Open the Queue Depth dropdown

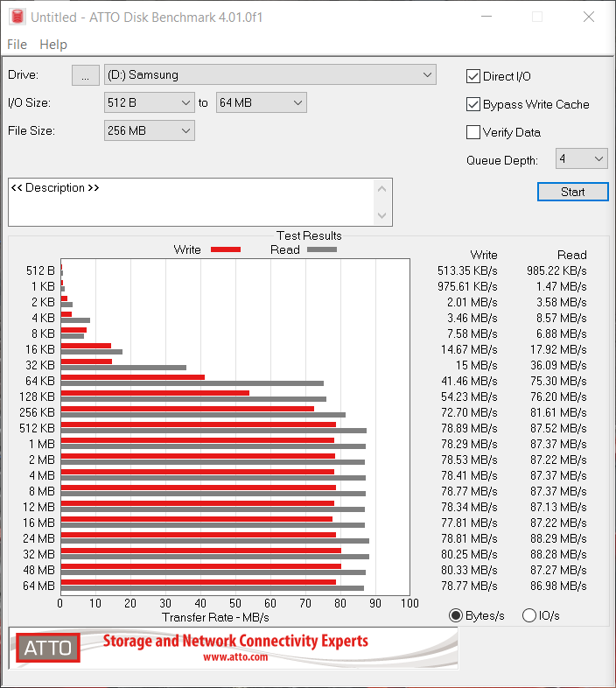coord(581,158)
